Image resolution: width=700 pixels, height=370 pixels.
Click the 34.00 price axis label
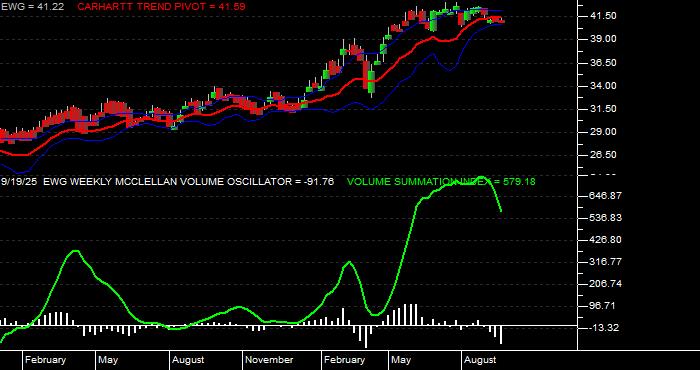point(604,86)
